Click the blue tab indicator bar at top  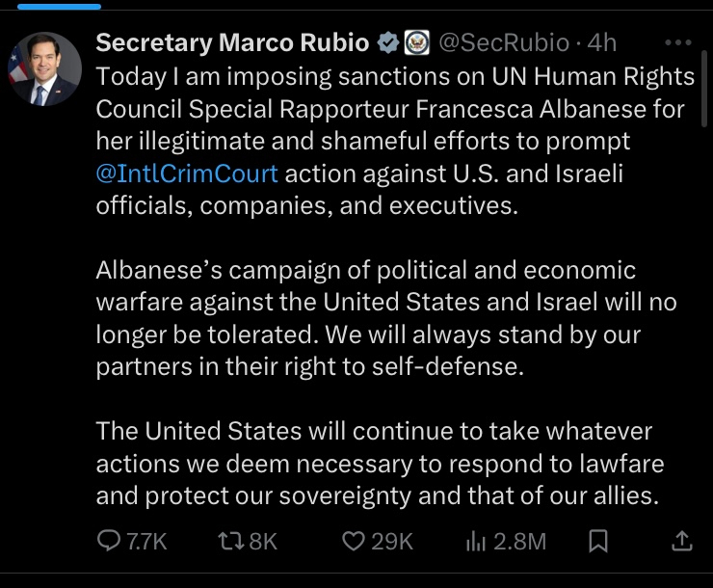point(59,6)
